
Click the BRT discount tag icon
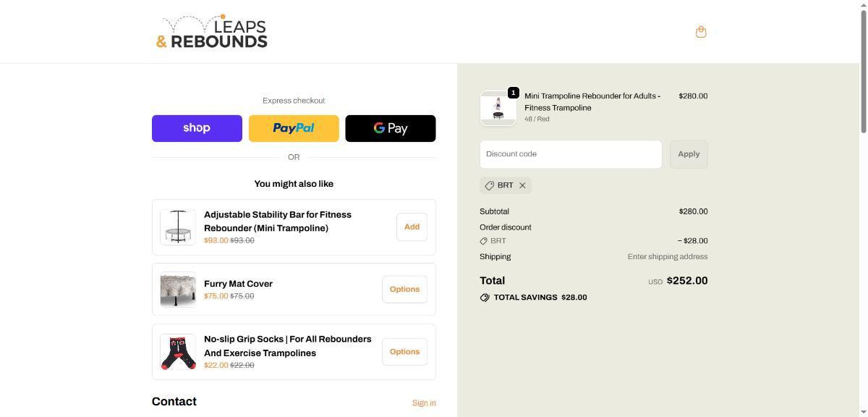490,186
